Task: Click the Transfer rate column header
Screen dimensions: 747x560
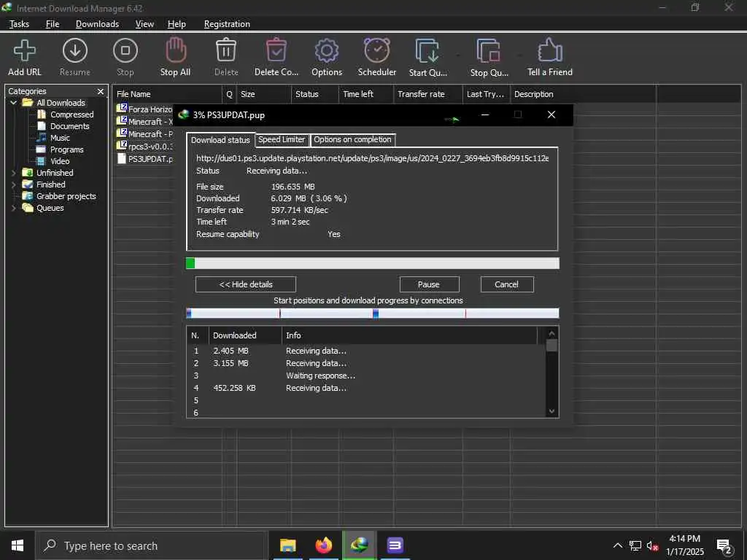Action: (x=427, y=94)
